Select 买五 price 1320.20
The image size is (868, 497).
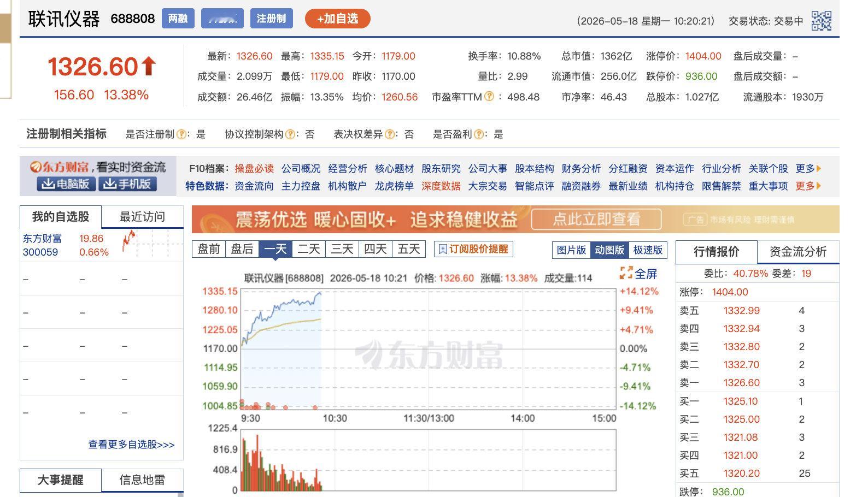point(741,474)
